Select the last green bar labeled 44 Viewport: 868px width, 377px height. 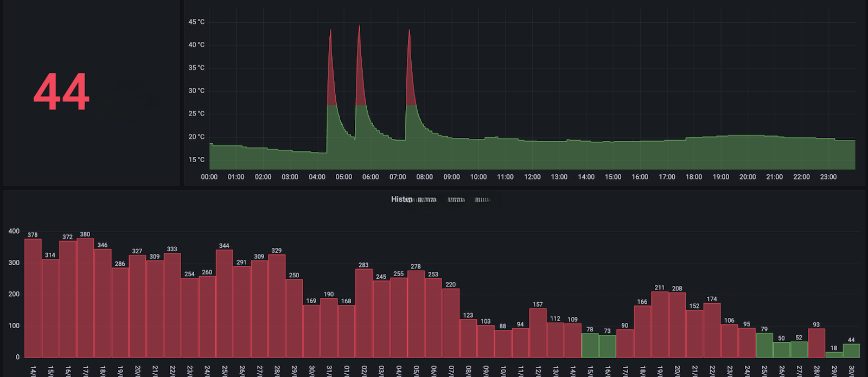pyautogui.click(x=851, y=350)
